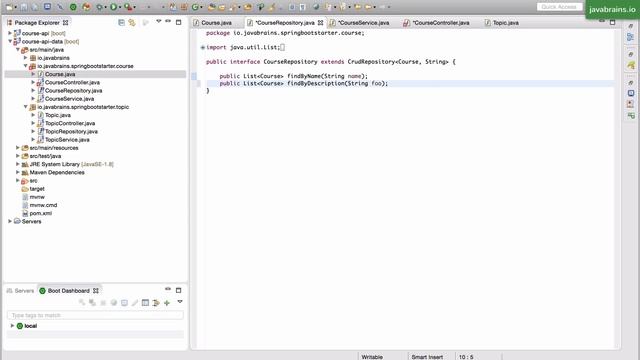The height and width of the screenshot is (360, 640).
Task: Click Collapse All in Package Explorer toolbar
Action: 121,22
